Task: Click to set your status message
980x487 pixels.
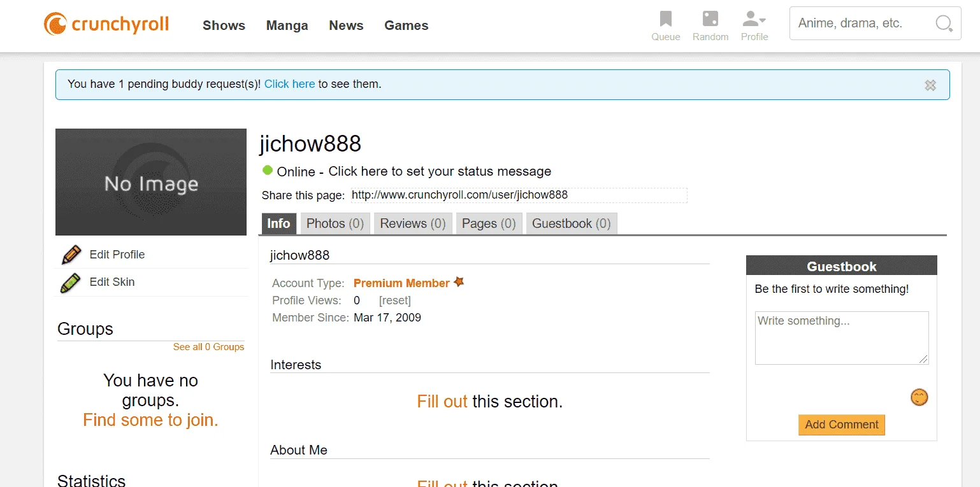Action: (440, 171)
